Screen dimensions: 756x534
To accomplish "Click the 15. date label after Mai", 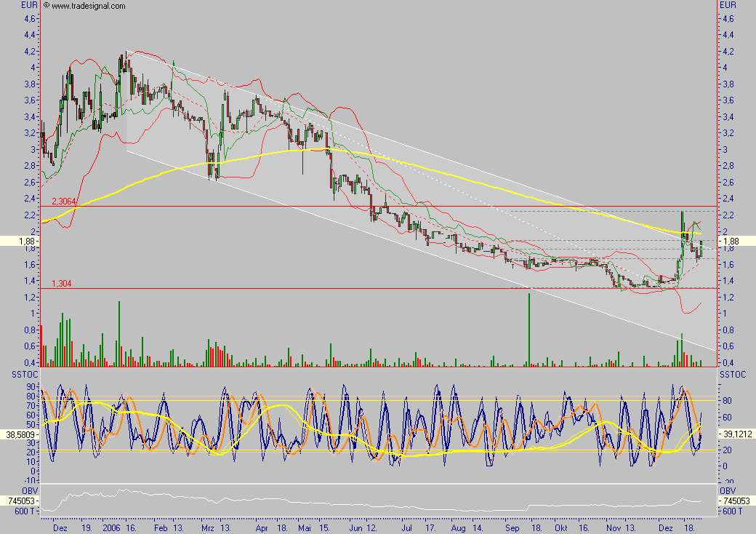I will click(x=324, y=527).
